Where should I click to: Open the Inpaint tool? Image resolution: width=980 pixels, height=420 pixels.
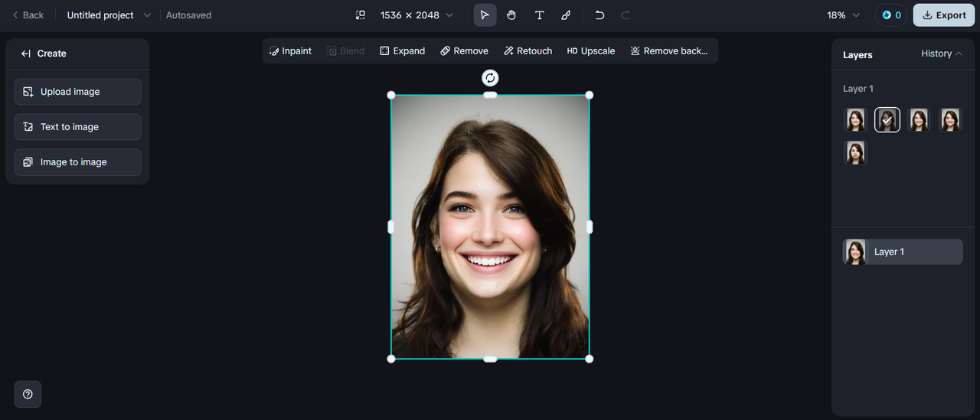pos(290,51)
